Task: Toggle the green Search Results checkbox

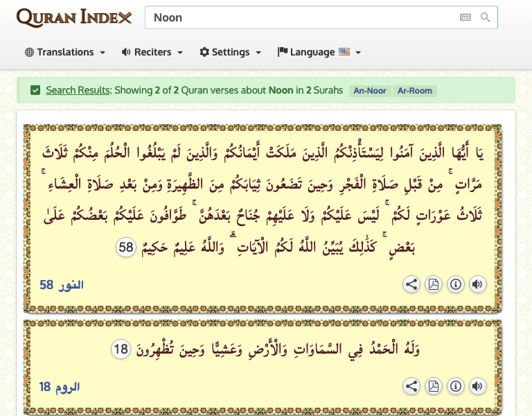Action: 35,90
